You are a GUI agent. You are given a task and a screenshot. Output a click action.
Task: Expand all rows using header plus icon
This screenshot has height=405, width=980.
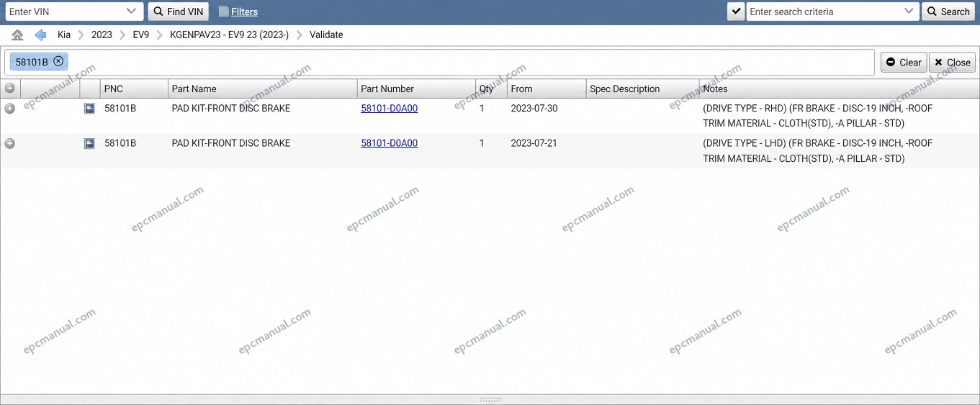[x=9, y=88]
